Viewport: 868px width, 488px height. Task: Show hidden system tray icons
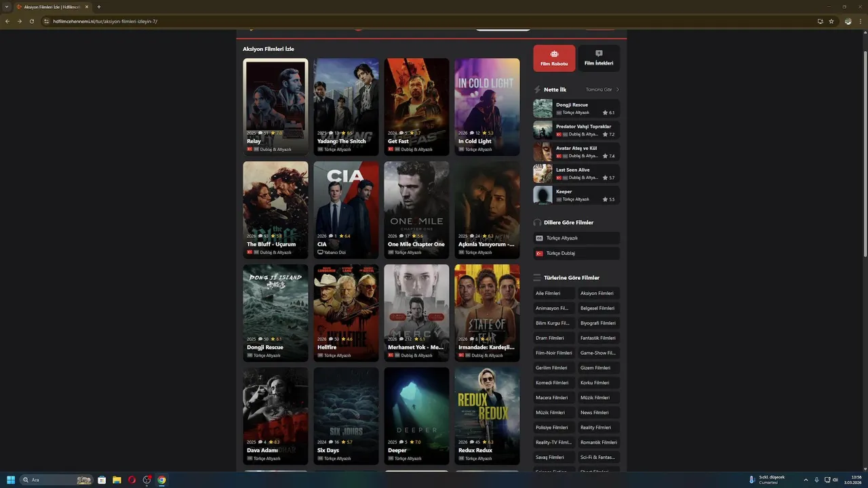[x=806, y=480]
